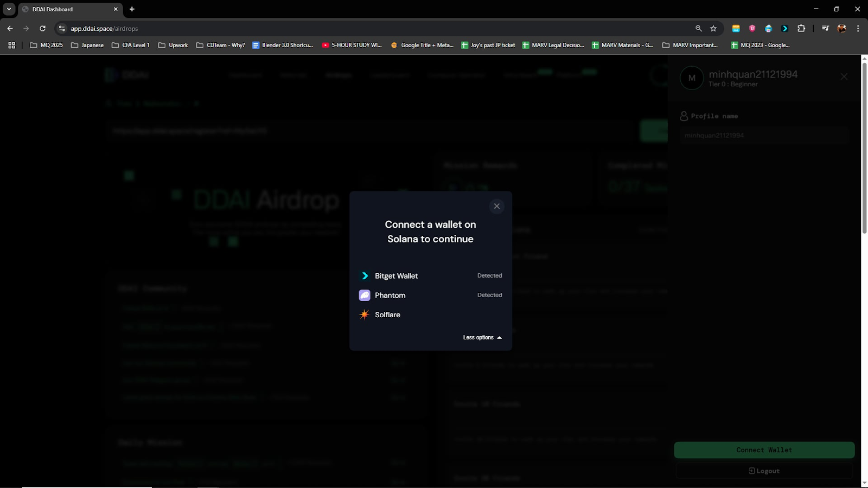Open CFA Level 1 bookmark folder
Image resolution: width=868 pixels, height=488 pixels.
[x=131, y=45]
